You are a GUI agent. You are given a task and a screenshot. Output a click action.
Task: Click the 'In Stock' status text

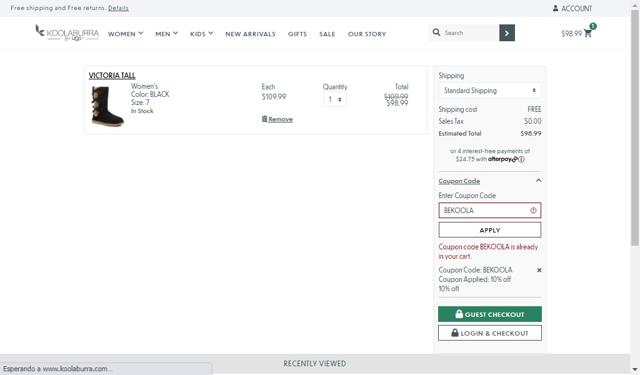pos(142,111)
